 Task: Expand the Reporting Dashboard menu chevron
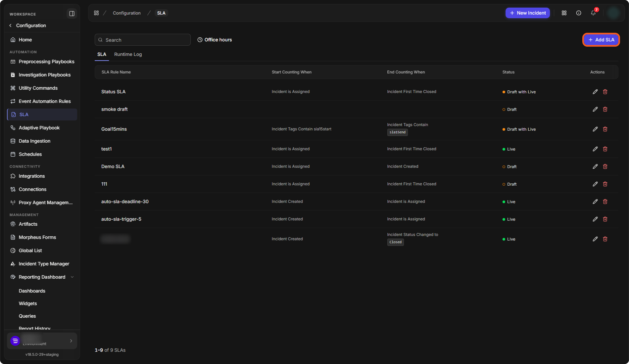(72, 277)
